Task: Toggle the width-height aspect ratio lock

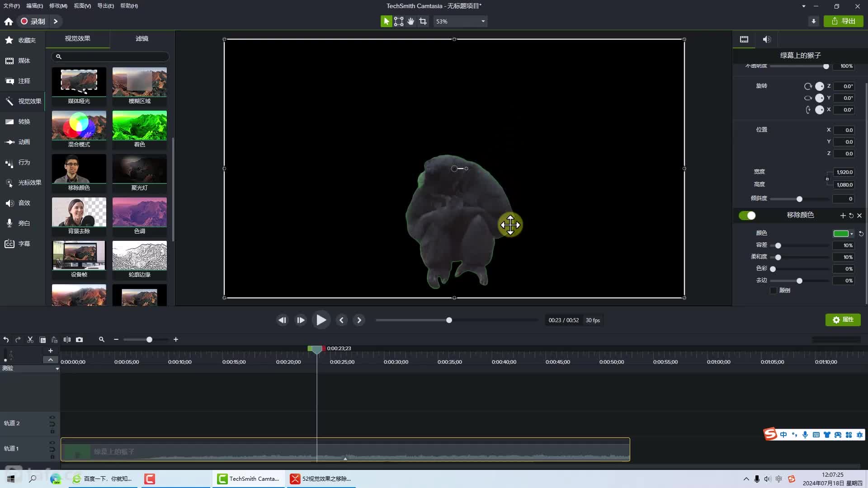Action: (827, 178)
